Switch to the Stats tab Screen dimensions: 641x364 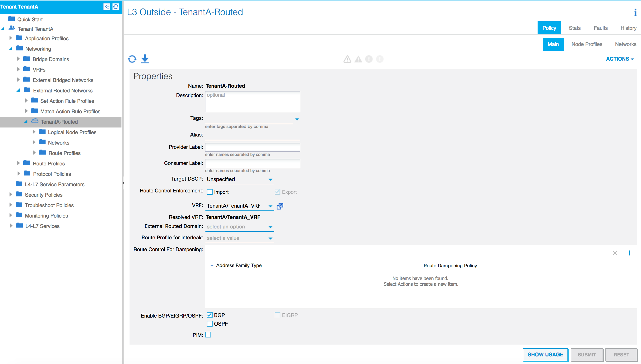pyautogui.click(x=575, y=28)
